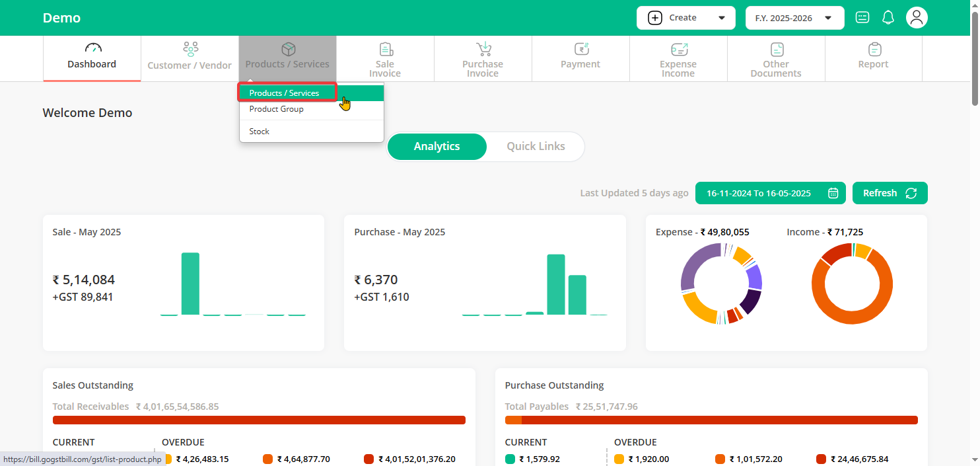
Task: Choose Stock in the dropdown menu
Action: (x=260, y=132)
